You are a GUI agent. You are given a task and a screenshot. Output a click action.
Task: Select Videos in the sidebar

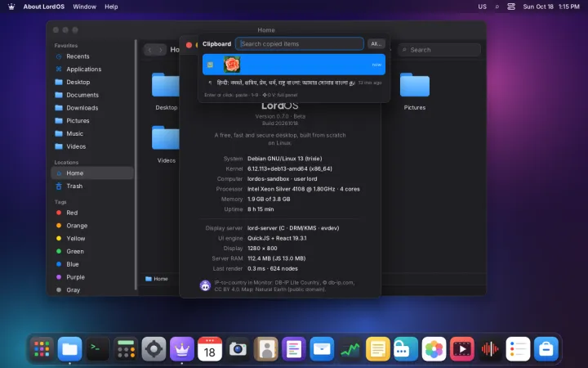tap(91, 146)
